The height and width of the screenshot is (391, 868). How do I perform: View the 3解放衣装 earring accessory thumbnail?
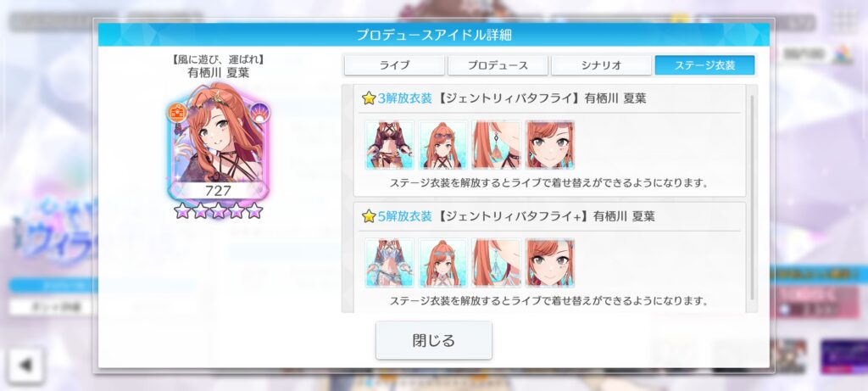point(497,144)
